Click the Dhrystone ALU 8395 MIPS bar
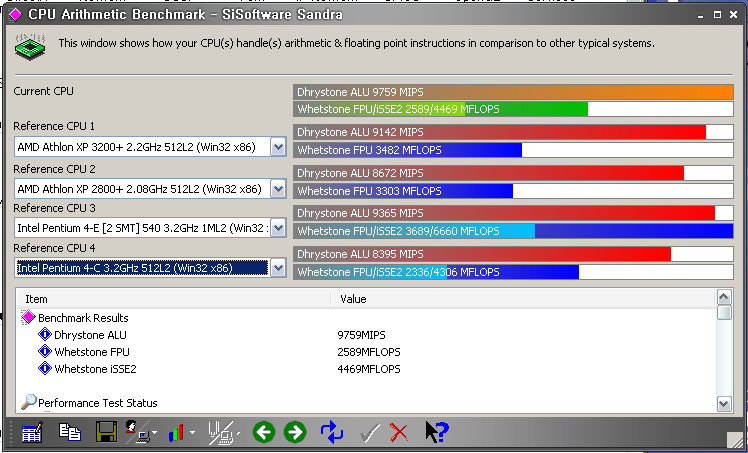This screenshot has height=453, width=748. [513, 254]
